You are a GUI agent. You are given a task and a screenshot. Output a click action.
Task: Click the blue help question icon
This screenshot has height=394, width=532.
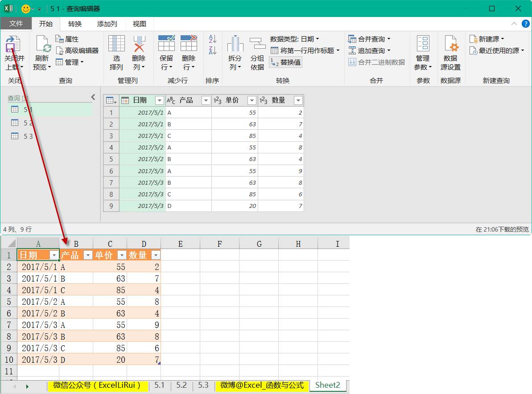click(x=526, y=24)
